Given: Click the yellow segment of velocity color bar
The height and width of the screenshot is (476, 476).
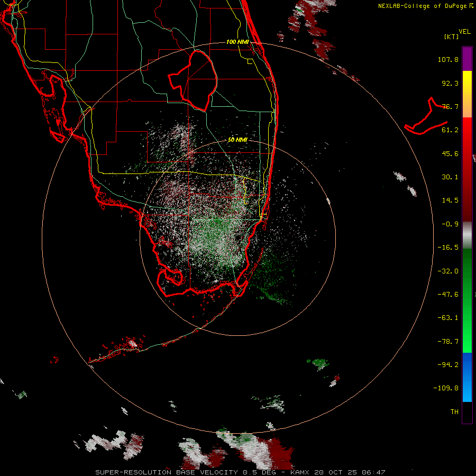Looking at the screenshot, I should click(x=467, y=83).
